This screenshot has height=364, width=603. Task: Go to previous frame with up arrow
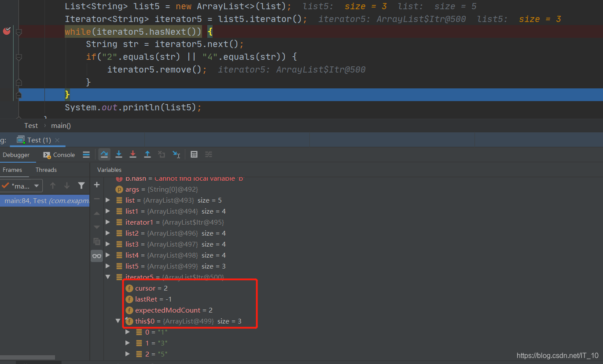pyautogui.click(x=53, y=186)
